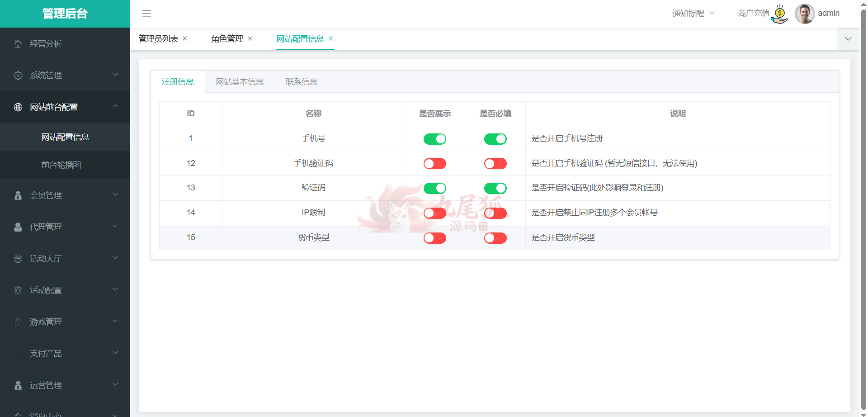Click the home icon beside 经营分析
Screen dimensions: 868x417
pos(18,44)
